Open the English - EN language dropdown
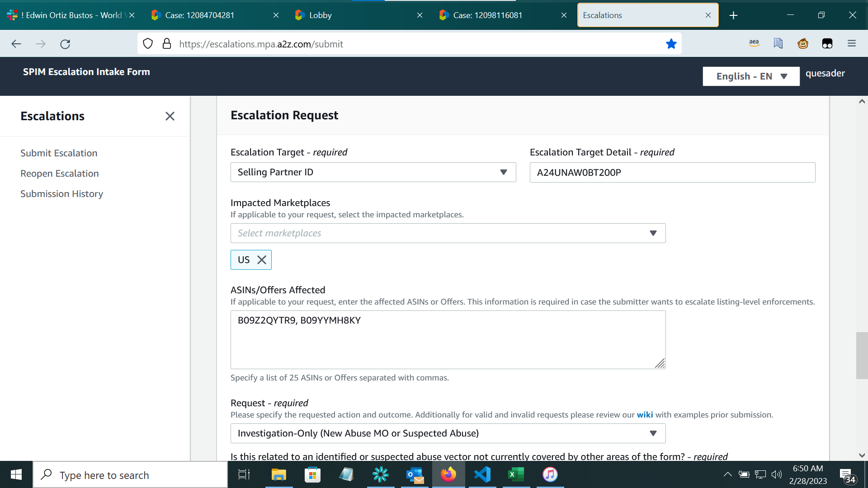868x488 pixels. [x=751, y=76]
